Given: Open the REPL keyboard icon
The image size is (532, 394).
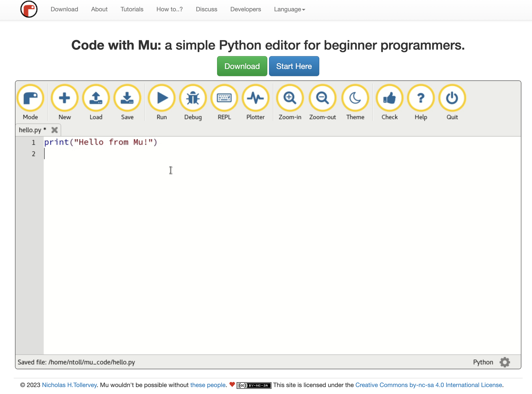Looking at the screenshot, I should (x=224, y=98).
